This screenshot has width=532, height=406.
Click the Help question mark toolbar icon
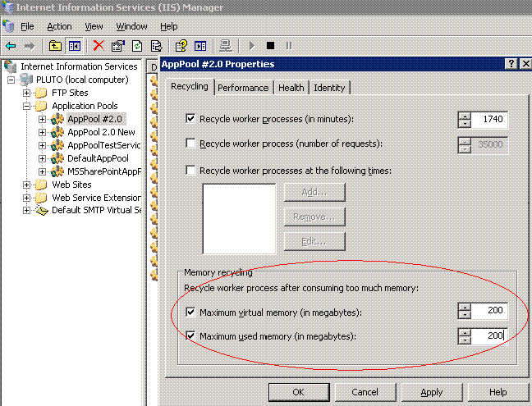(x=181, y=45)
